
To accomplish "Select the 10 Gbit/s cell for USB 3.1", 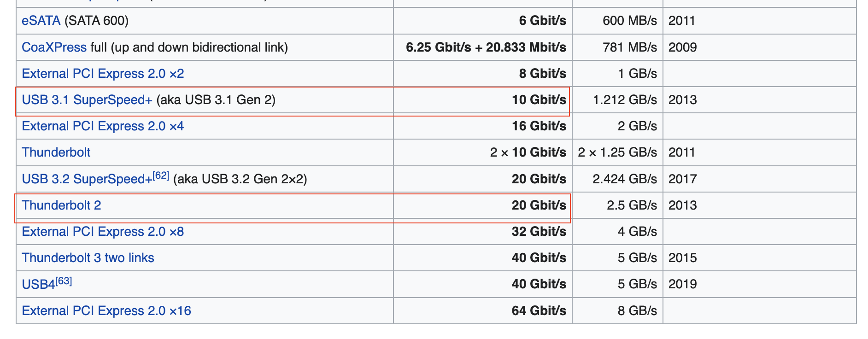I will click(x=483, y=100).
